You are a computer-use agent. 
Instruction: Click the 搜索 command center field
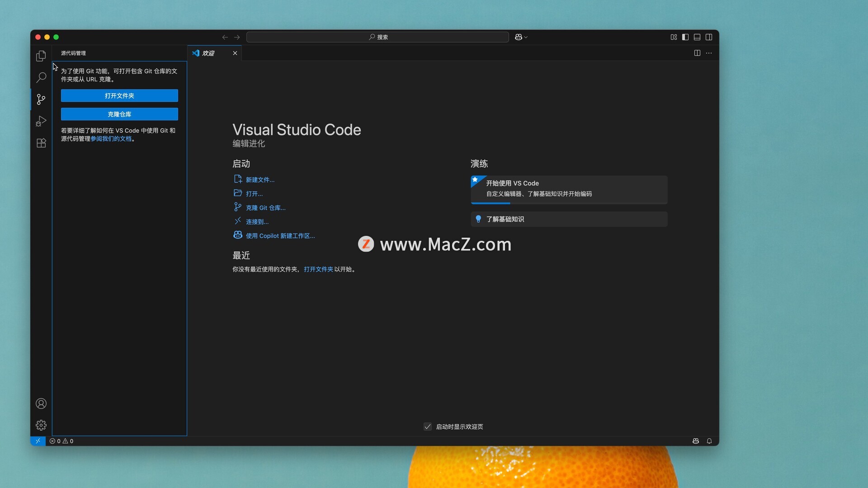(377, 37)
